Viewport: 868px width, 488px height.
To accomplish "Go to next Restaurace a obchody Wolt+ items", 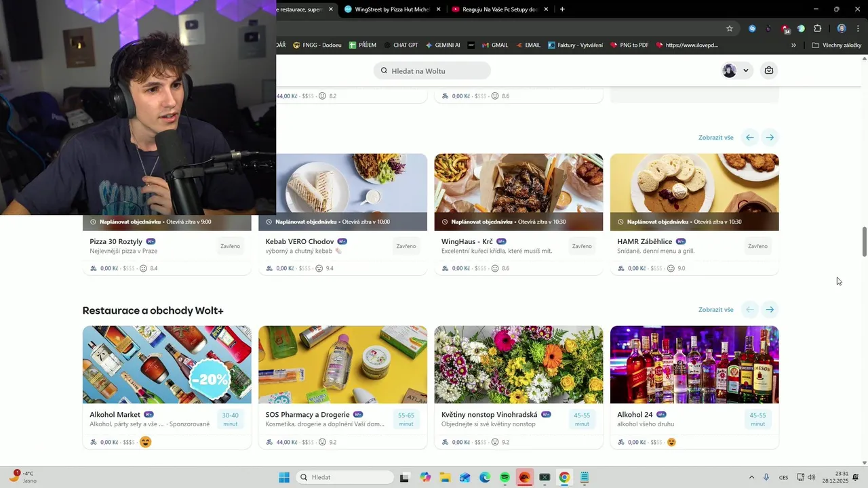I will pos(770,310).
